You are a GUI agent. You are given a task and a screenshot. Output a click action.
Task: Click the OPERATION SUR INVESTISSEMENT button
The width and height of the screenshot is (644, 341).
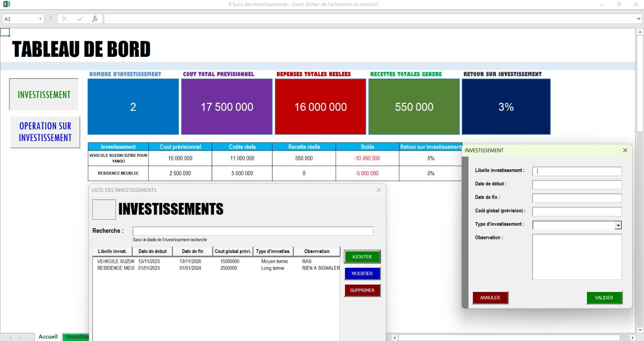tap(45, 132)
